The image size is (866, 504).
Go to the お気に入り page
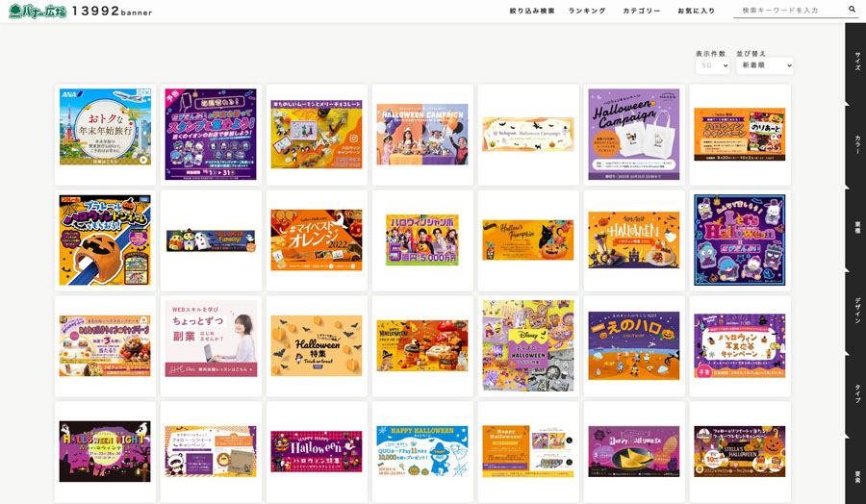coord(697,11)
